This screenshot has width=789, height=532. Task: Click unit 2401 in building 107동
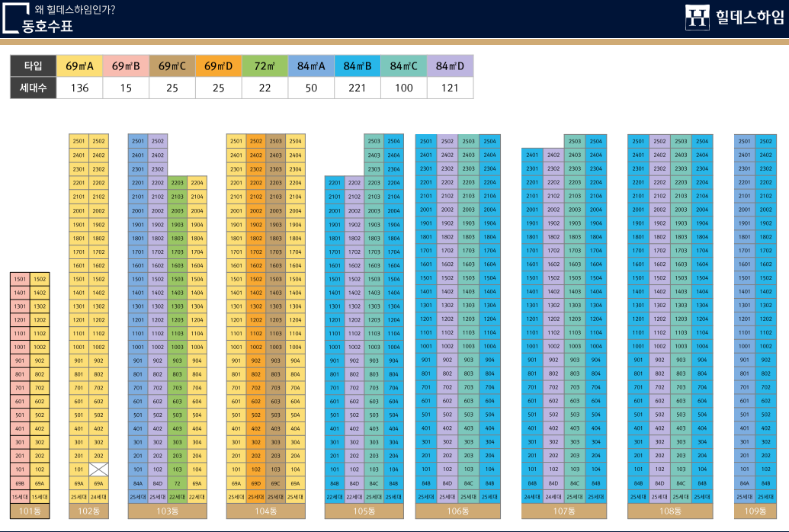click(x=532, y=155)
